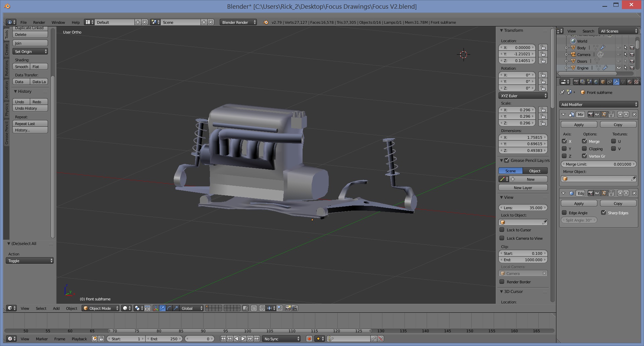The image size is (644, 346).
Task: Check the Lock to Cursor checkbox
Action: click(x=502, y=230)
